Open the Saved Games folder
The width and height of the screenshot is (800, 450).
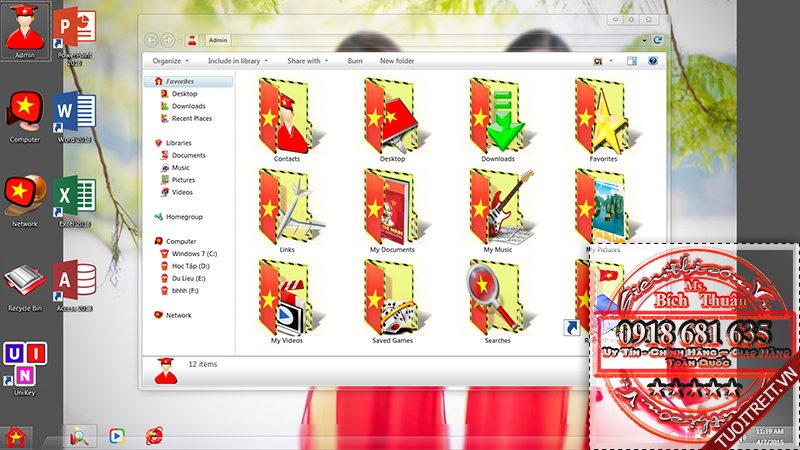click(392, 298)
